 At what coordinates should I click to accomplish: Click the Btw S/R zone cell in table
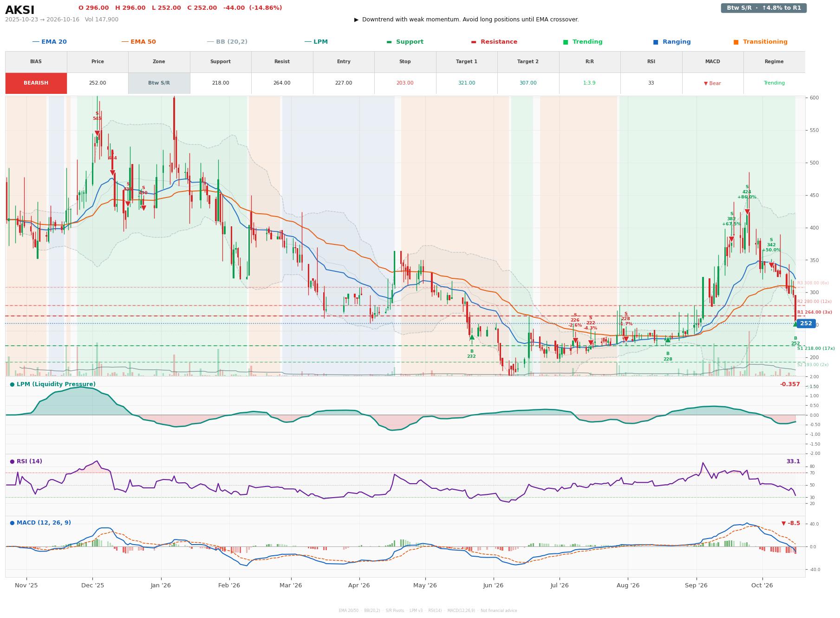click(x=159, y=83)
